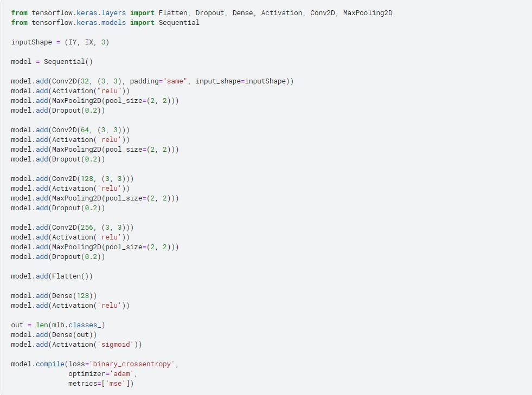532x395 pixels.
Task: Click the Dense(128) layer line
Action: [x=54, y=296]
